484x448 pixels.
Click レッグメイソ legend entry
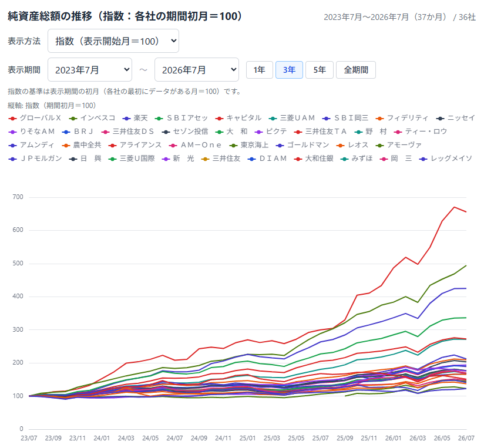pos(446,159)
